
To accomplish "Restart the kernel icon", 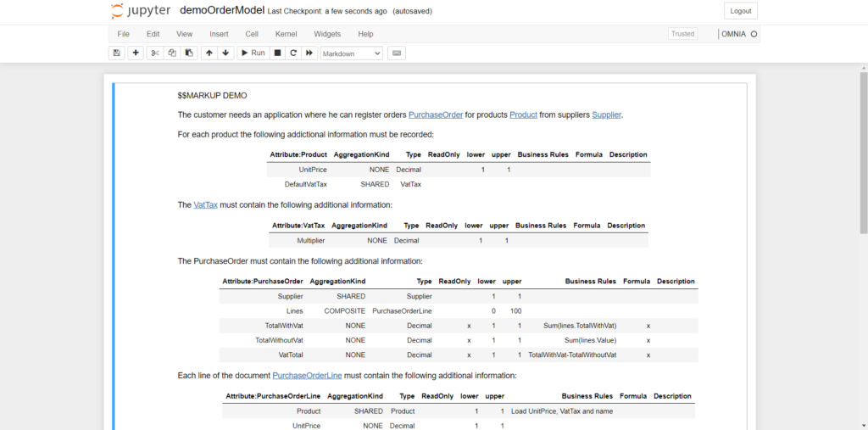I will (x=293, y=53).
